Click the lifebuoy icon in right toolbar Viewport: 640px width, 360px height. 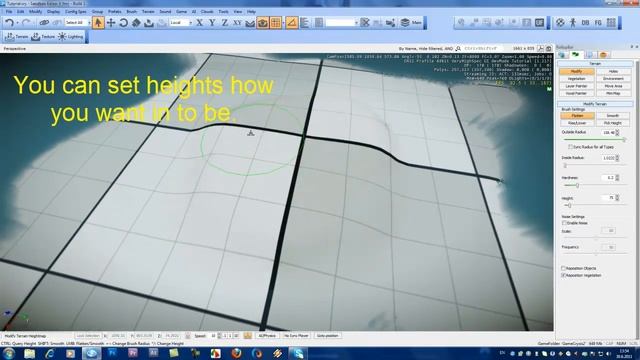pos(560,23)
